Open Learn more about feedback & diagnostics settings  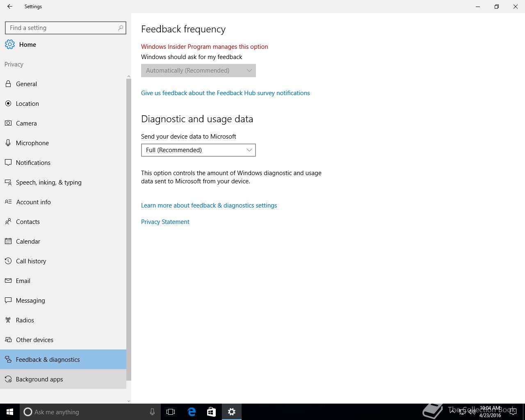pos(209,205)
